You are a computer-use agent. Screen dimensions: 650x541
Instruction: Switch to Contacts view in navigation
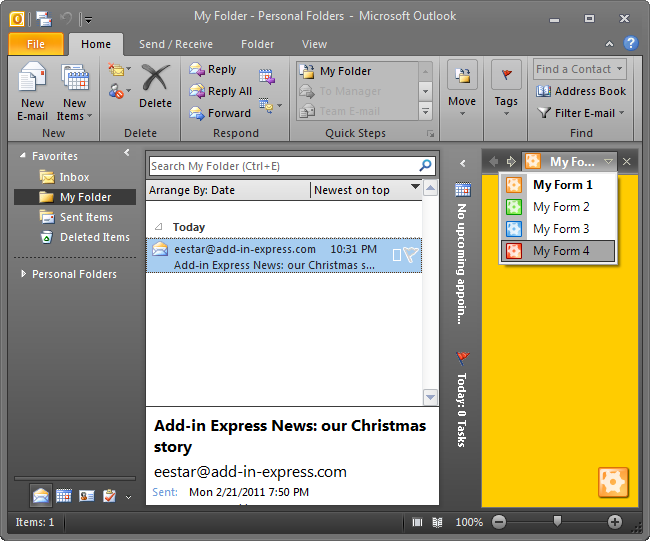[87, 496]
